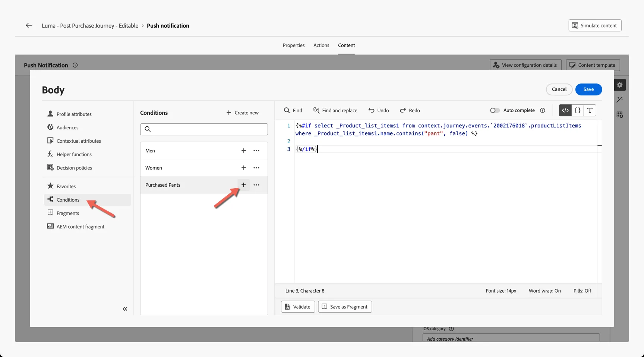Screen dimensions: 644x357
Task: Add the Purchased Pants condition with plus
Action: (244, 185)
